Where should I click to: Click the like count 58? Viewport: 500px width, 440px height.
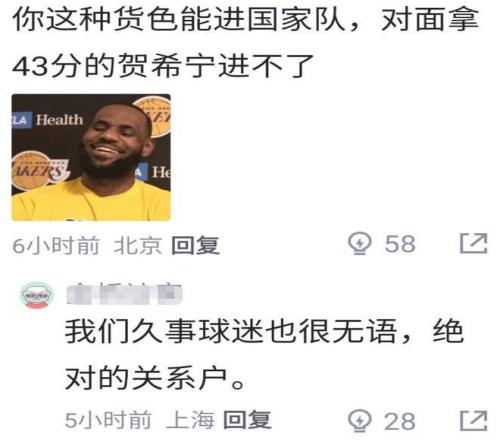400,244
